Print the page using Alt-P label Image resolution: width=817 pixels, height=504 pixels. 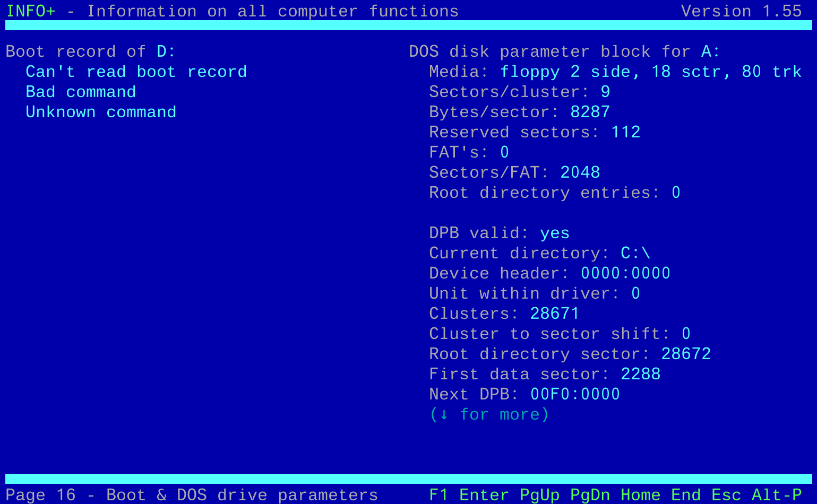point(776,494)
